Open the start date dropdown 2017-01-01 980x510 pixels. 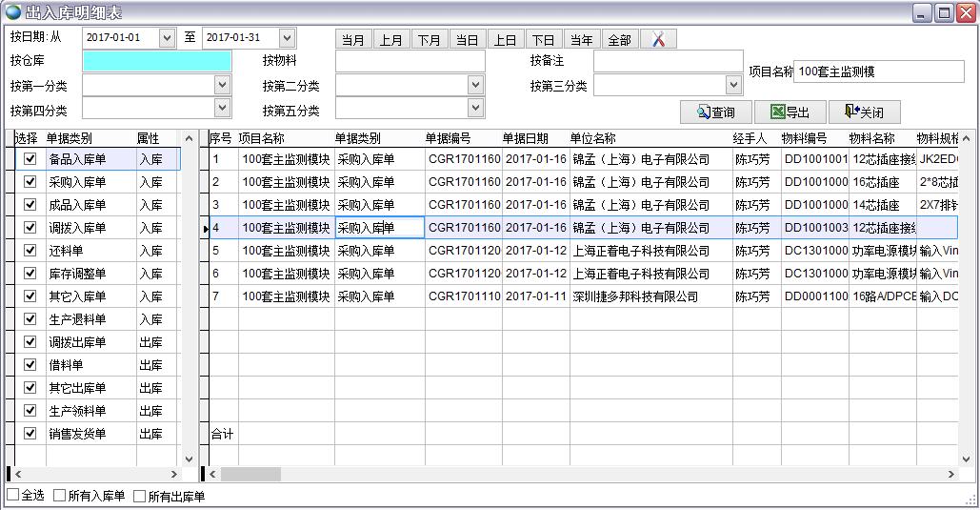coord(168,38)
